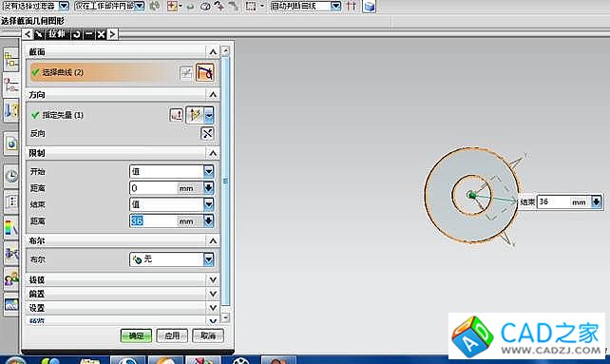Expand the 拔模 draft section
Screen dimensions: 610x364
(213, 280)
